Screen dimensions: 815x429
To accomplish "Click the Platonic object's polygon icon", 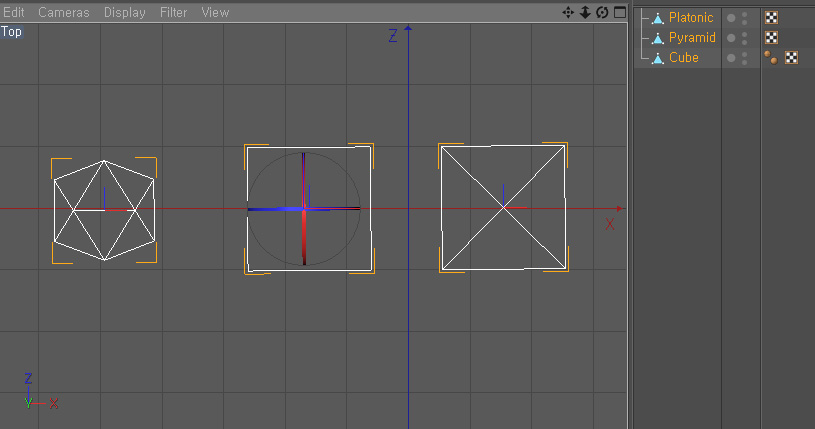I will (658, 19).
